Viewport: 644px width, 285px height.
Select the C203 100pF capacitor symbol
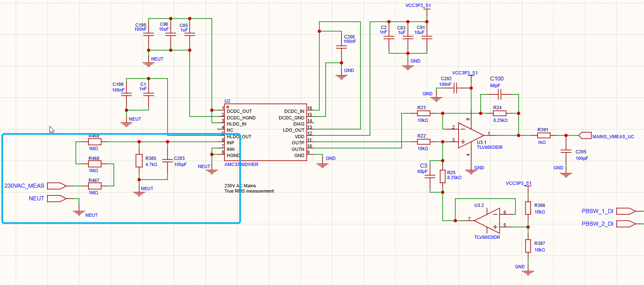coord(167,161)
